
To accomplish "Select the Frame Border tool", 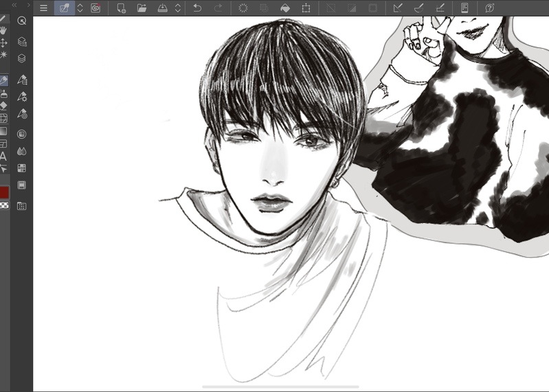I will (x=3, y=143).
